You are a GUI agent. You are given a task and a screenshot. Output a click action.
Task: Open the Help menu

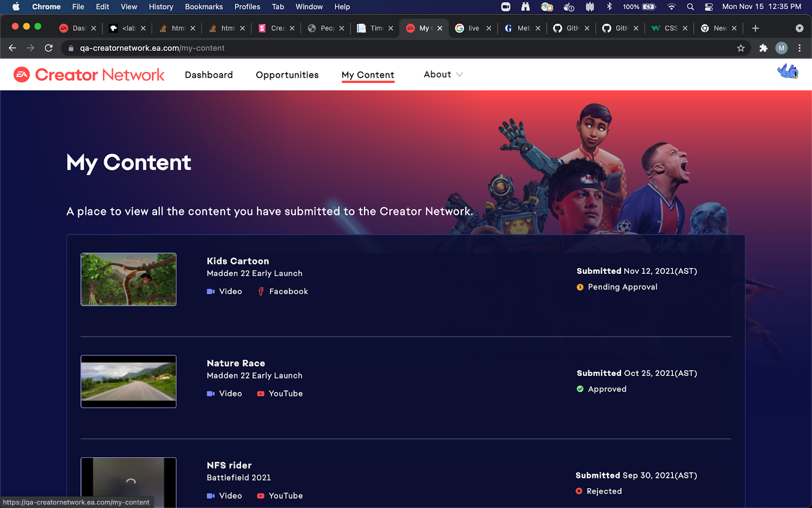pos(342,7)
